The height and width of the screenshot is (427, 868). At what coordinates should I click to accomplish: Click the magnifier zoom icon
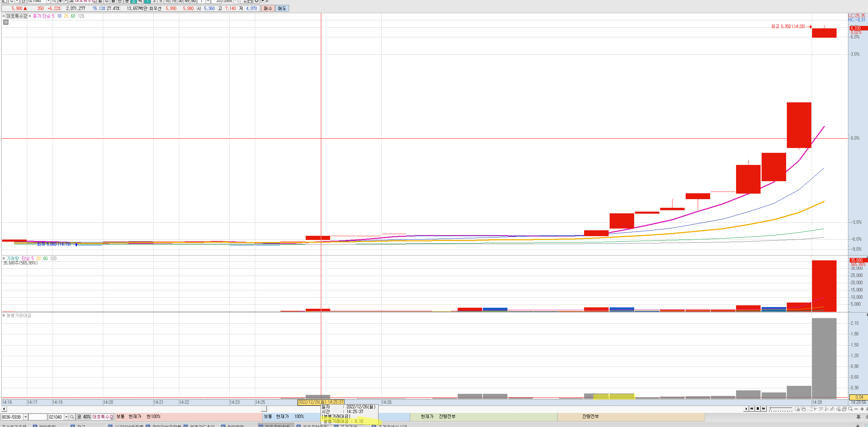point(850,409)
